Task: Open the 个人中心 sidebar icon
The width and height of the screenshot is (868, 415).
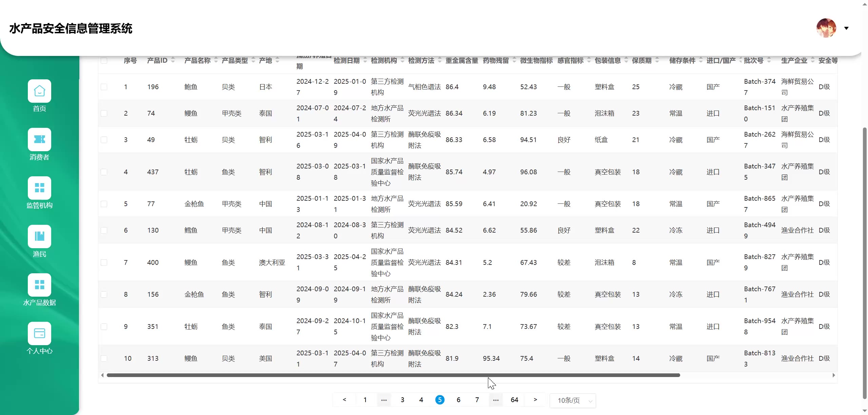Action: coord(39,333)
